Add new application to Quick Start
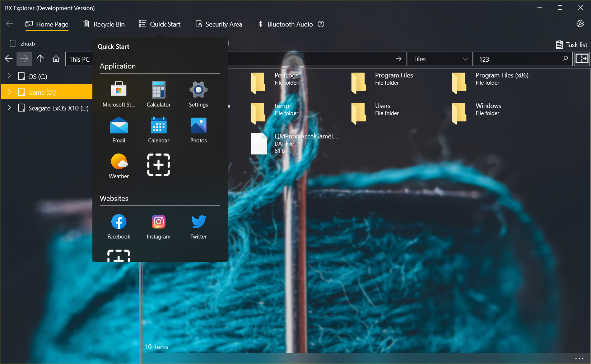This screenshot has width=591, height=364. (x=158, y=165)
